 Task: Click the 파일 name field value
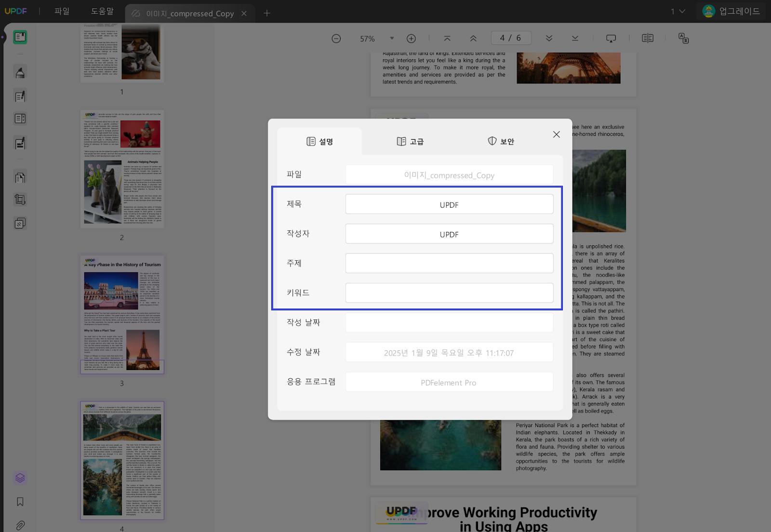(449, 175)
